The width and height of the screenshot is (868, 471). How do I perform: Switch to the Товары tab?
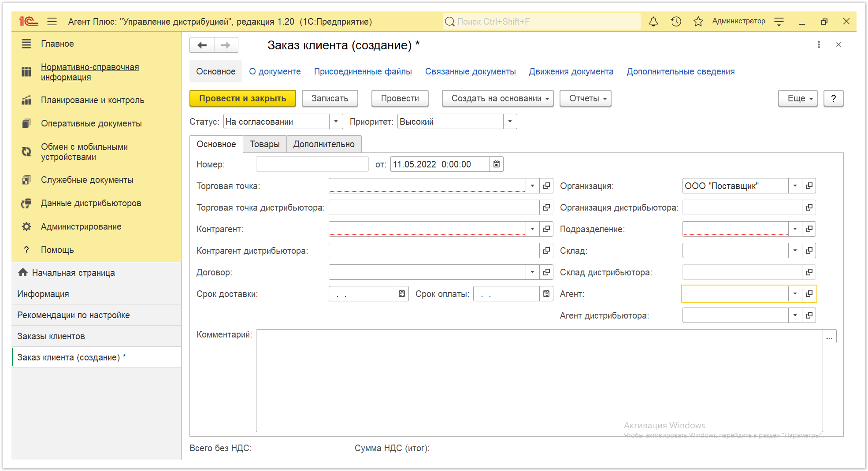(x=264, y=144)
